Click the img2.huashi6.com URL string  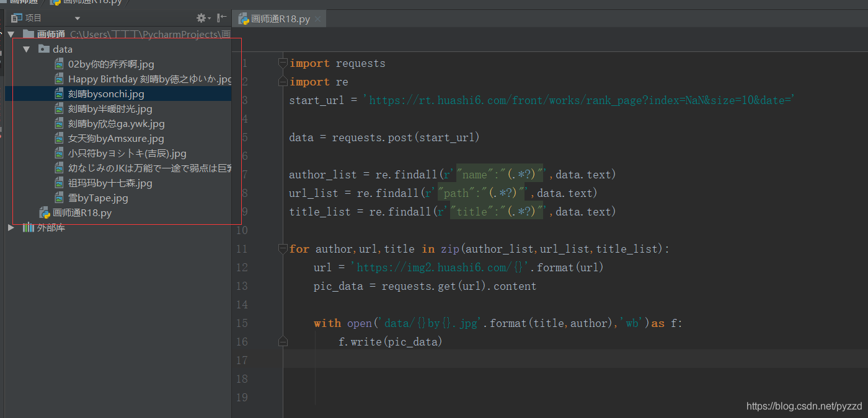tap(440, 268)
